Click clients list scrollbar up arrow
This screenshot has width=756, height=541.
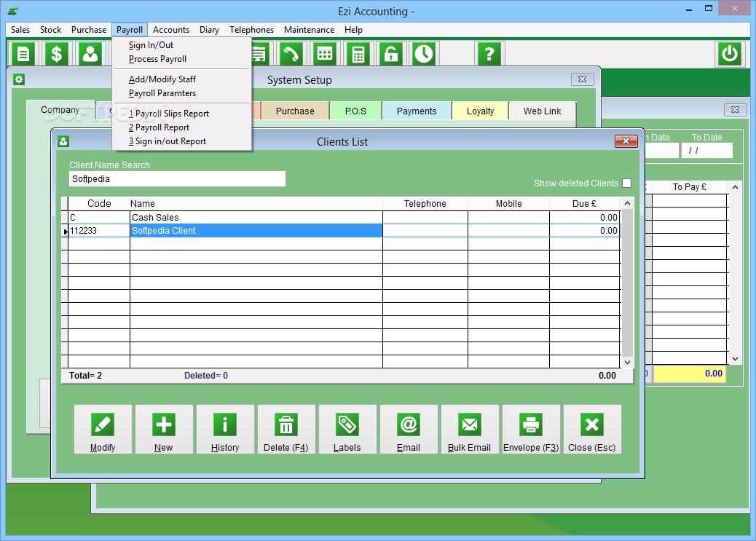[627, 203]
